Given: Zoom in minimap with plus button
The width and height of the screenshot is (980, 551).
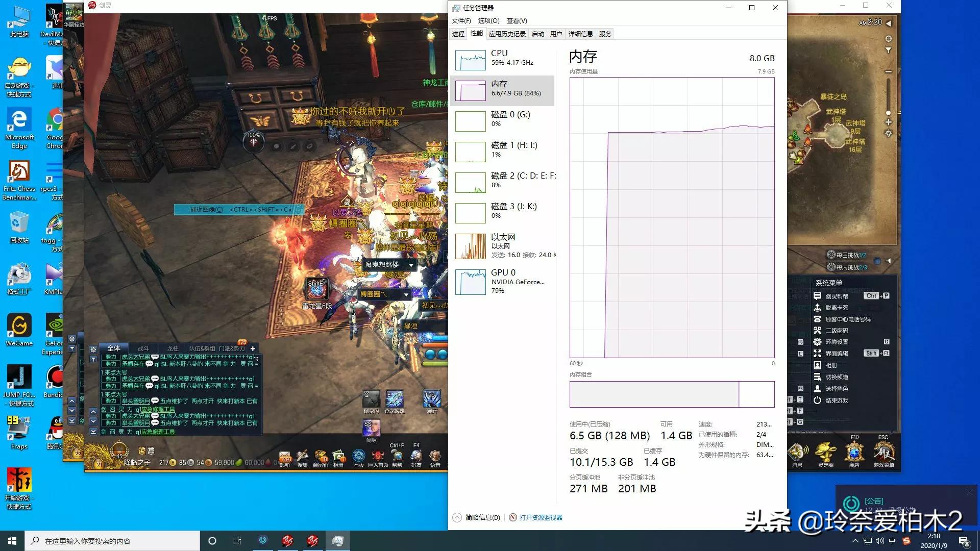Looking at the screenshot, I should tap(889, 122).
